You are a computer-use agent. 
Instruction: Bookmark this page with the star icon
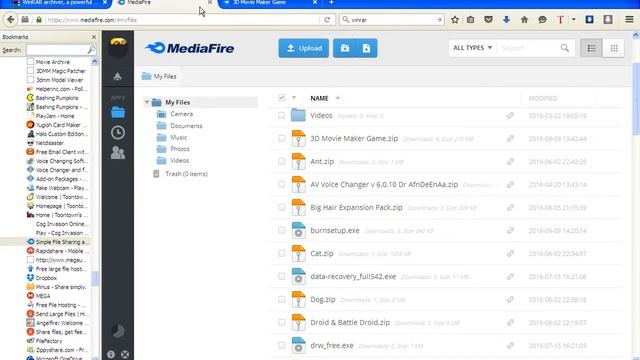pos(455,20)
